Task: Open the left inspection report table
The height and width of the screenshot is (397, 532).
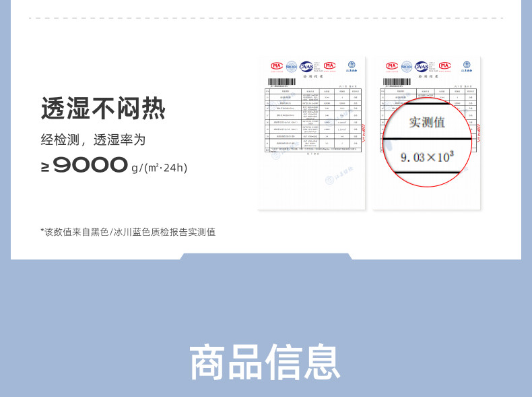Action: 310,123
